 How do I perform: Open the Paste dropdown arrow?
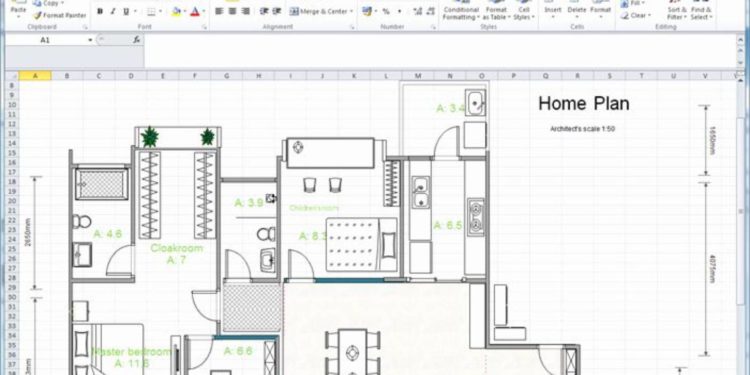[x=19, y=17]
